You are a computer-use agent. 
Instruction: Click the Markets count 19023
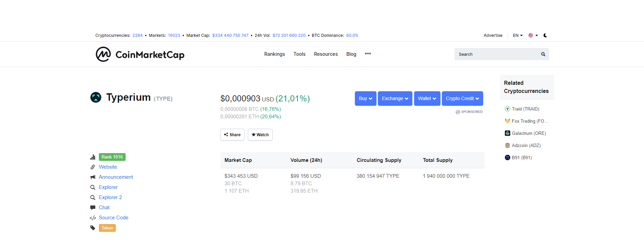174,35
